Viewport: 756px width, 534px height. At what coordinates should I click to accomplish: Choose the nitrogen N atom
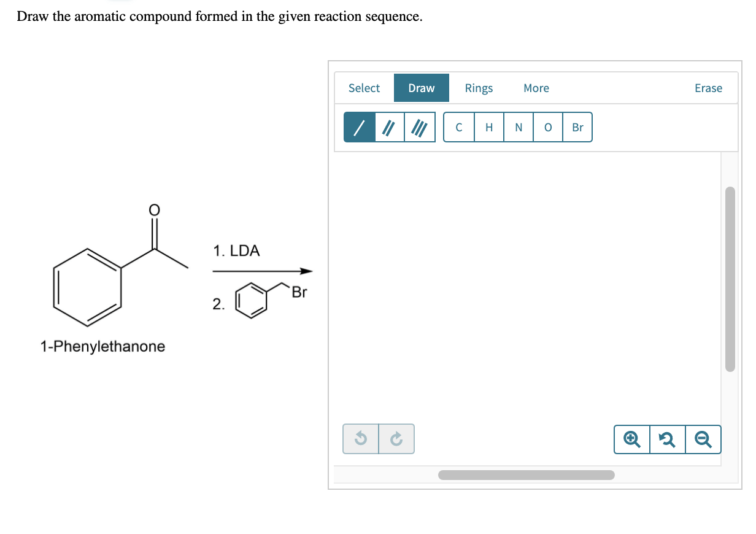click(519, 127)
